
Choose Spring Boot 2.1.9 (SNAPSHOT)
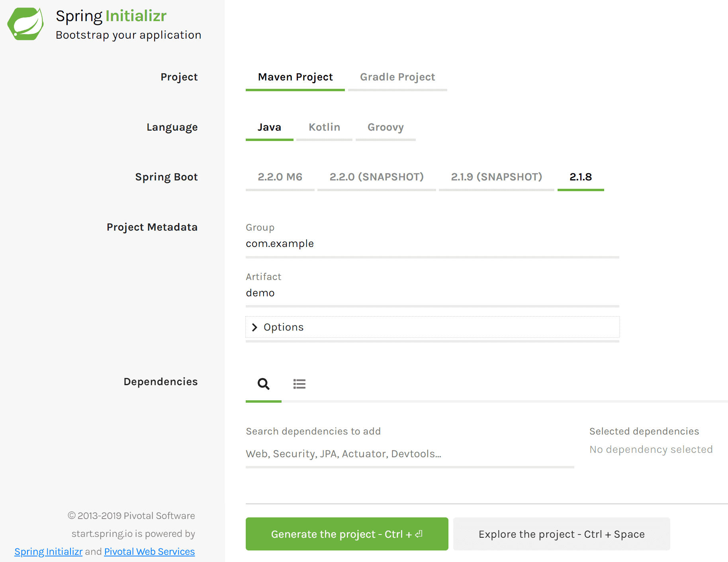(x=496, y=177)
